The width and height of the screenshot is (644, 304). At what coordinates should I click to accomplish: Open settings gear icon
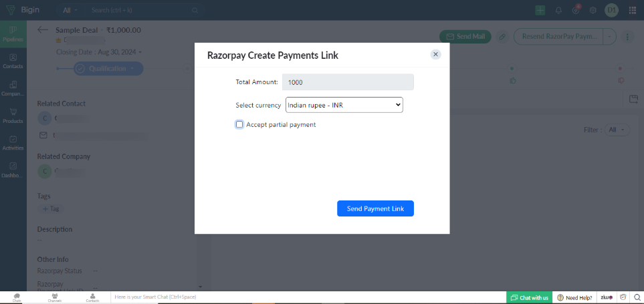click(x=593, y=10)
